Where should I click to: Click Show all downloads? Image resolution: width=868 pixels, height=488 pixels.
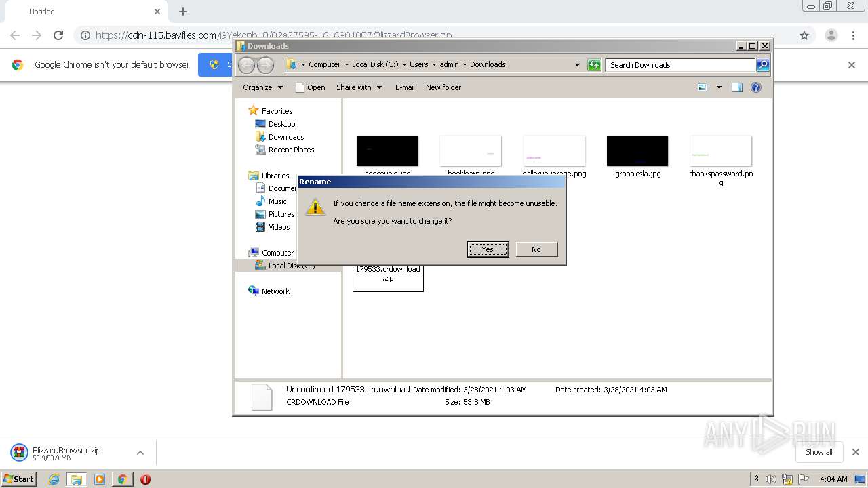(x=818, y=452)
